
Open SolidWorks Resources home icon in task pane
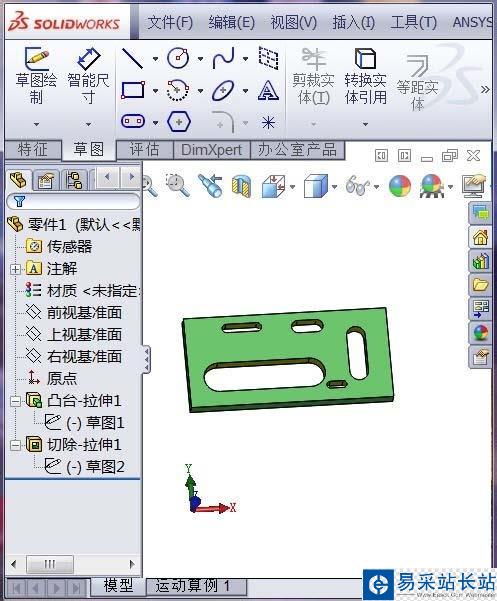[x=481, y=238]
